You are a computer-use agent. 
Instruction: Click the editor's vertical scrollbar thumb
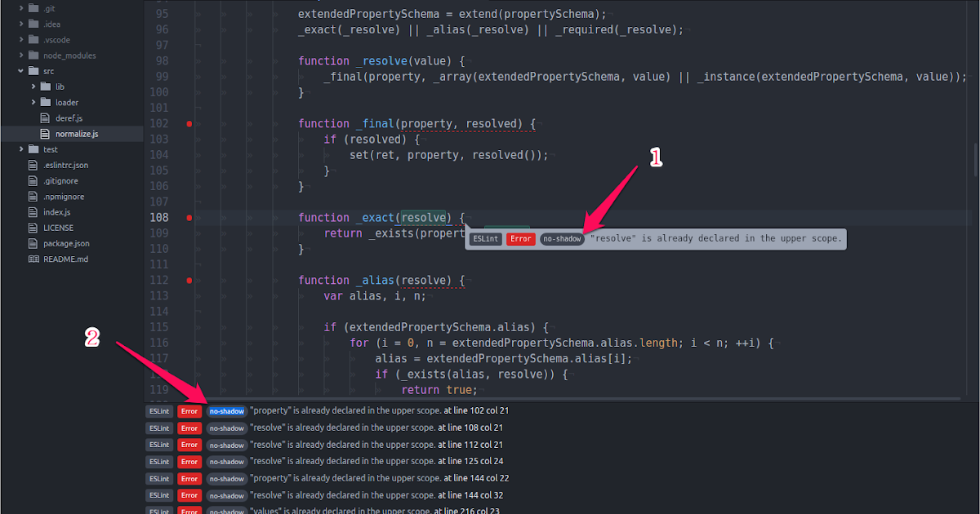coord(974,160)
